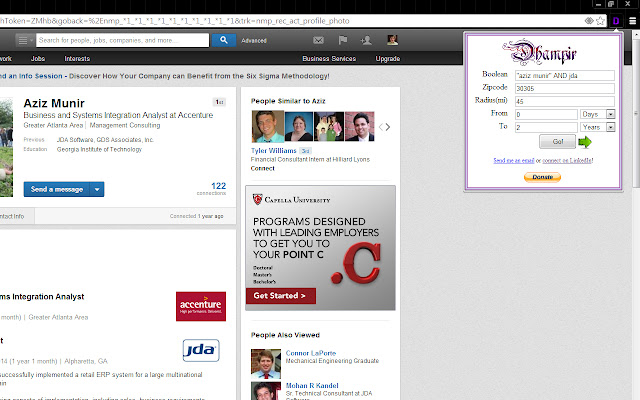Open the Years unit dropdown
Image resolution: width=640 pixels, height=400 pixels.
(610, 127)
